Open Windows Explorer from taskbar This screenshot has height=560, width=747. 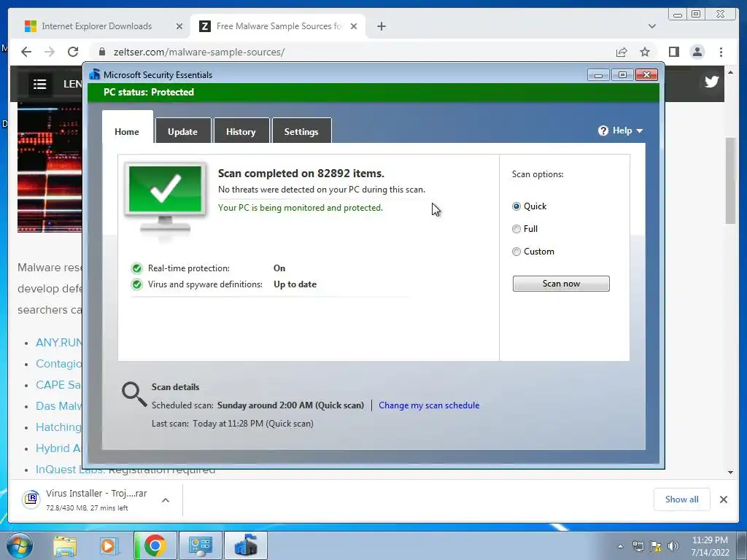65,545
